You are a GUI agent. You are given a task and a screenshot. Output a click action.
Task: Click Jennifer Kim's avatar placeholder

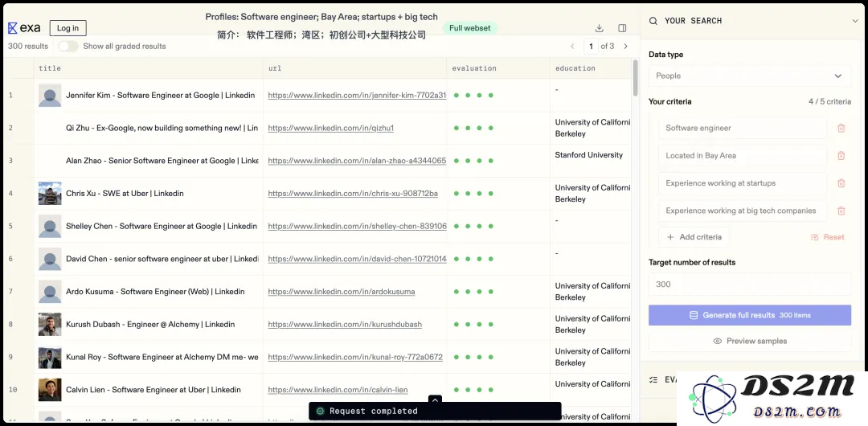[x=50, y=96]
